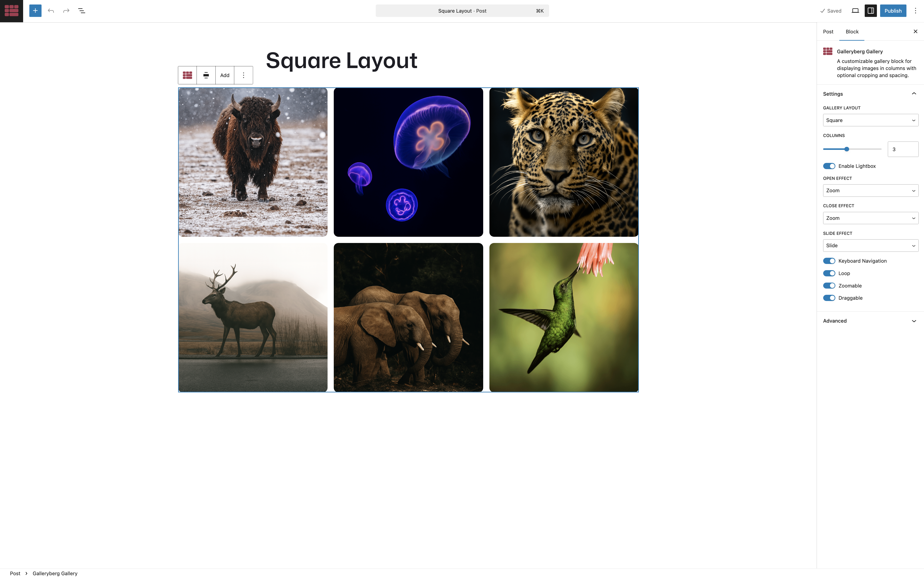Collapse the Settings section
This screenshot has height=578, width=924.
pos(914,94)
